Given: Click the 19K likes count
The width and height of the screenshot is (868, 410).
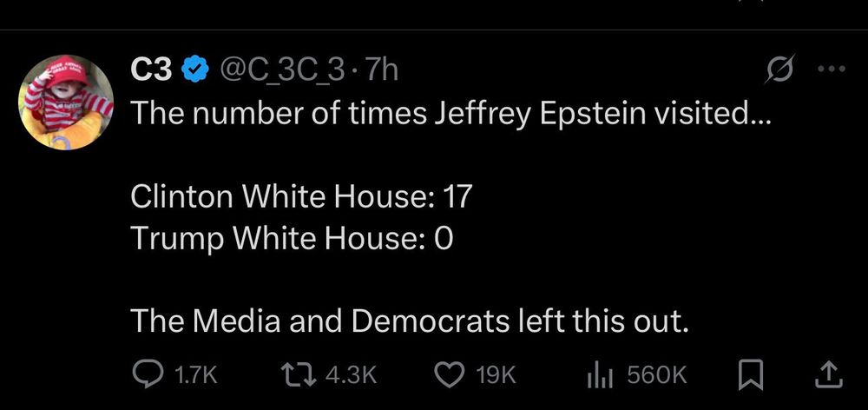Looking at the screenshot, I should pos(496,374).
